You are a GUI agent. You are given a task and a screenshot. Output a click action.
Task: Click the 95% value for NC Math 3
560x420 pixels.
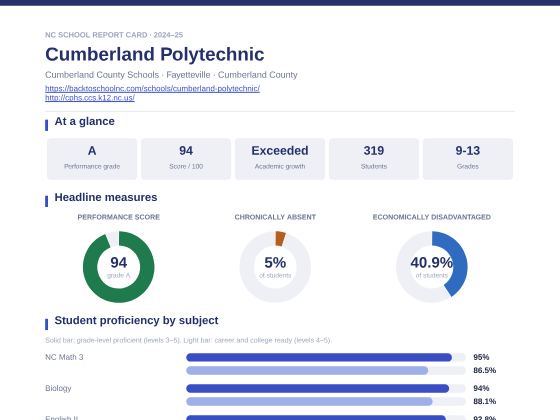(x=481, y=357)
